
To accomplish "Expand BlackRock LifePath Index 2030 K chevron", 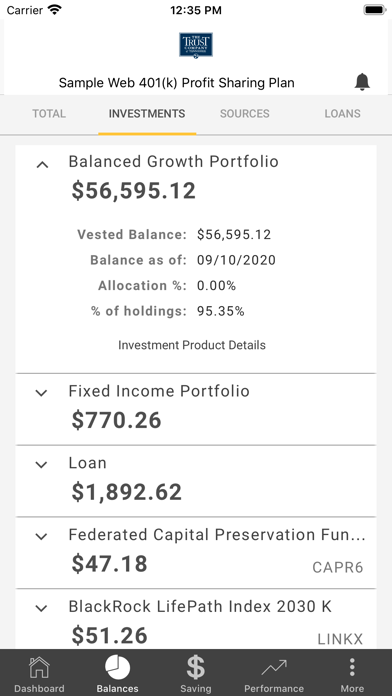I will pyautogui.click(x=41, y=609).
